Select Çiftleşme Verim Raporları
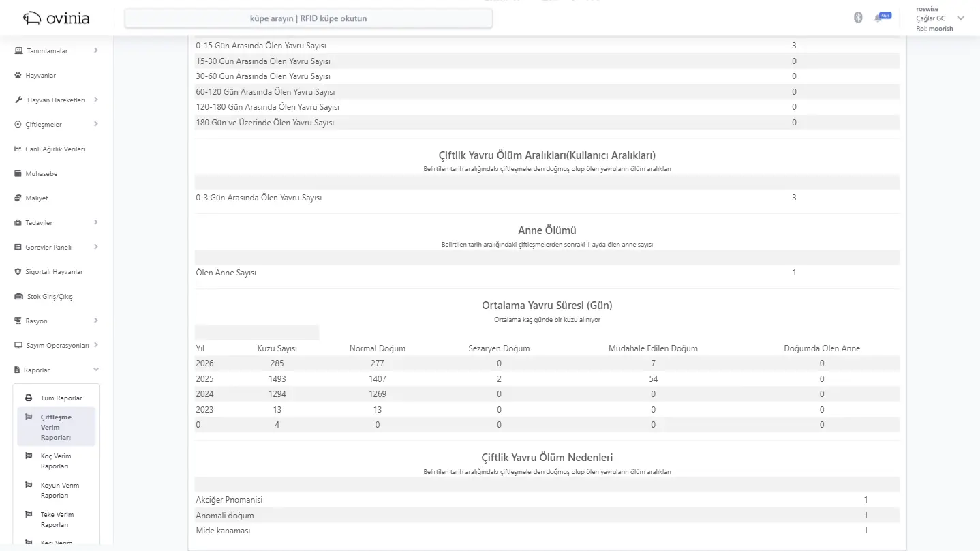This screenshot has height=551, width=980. pos(56,427)
